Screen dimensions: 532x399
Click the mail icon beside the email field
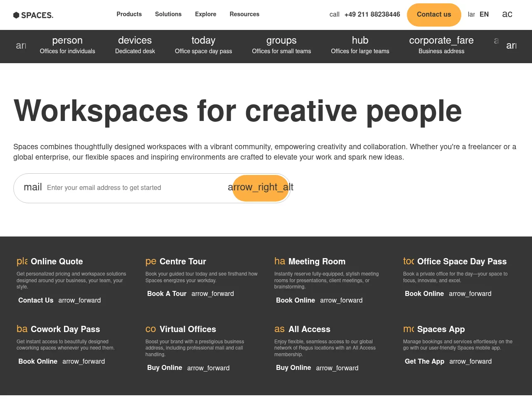pos(33,187)
